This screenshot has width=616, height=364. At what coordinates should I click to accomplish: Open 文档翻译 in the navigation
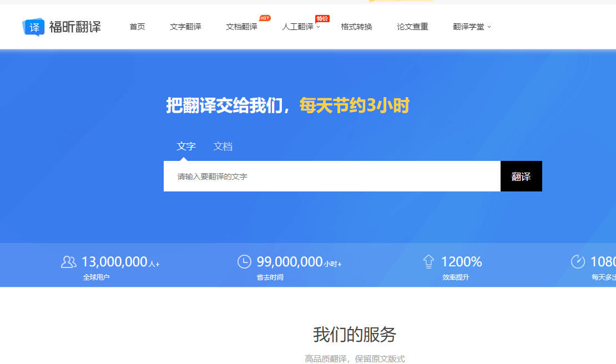click(241, 27)
